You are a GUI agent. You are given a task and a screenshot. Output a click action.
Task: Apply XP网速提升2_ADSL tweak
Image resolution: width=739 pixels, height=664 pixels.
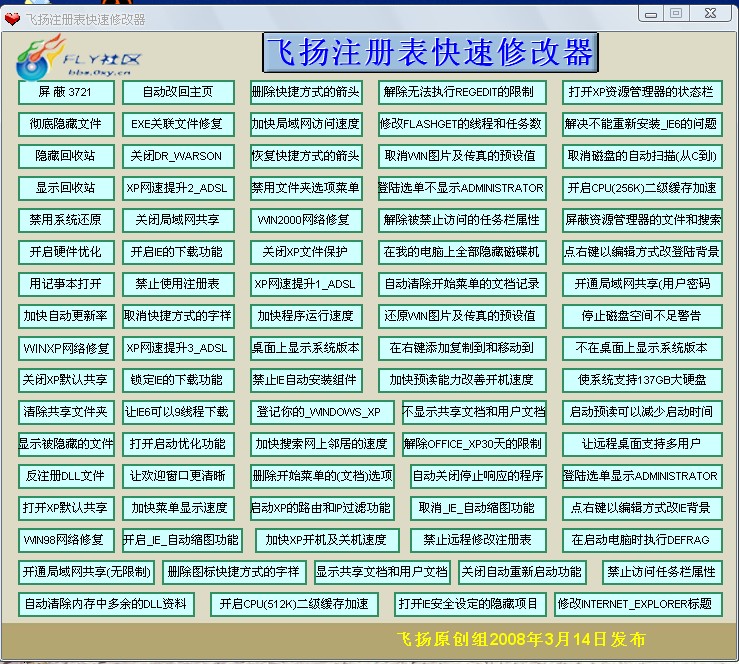point(178,189)
